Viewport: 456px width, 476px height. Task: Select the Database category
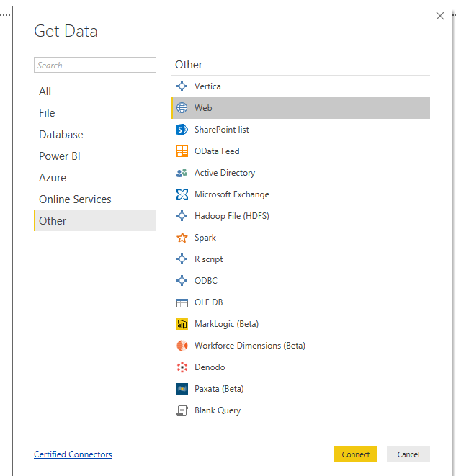[x=95, y=135]
